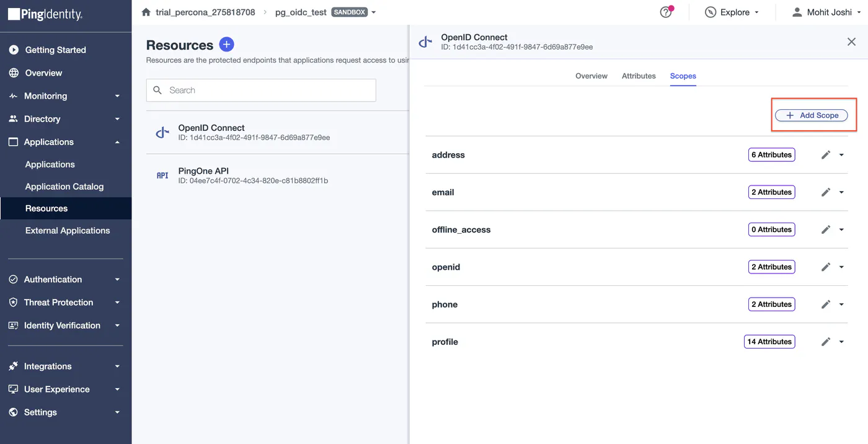Click the Threat Protection shield icon

point(14,303)
